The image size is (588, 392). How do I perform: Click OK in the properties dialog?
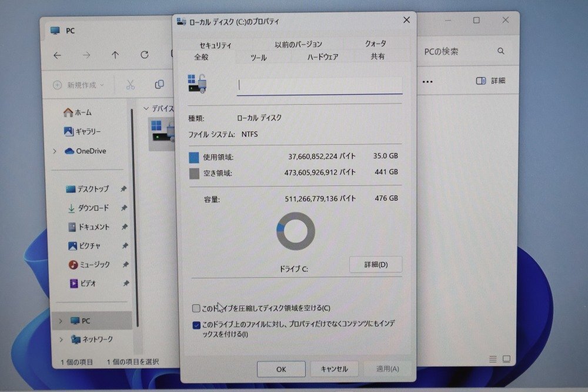coord(281,370)
